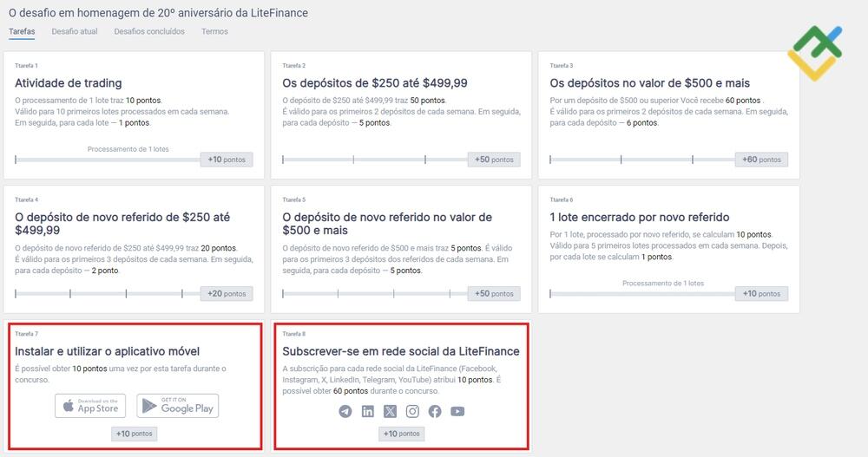Screen dimensions: 868x457
Task: Open the X social network icon
Action: coord(391,411)
